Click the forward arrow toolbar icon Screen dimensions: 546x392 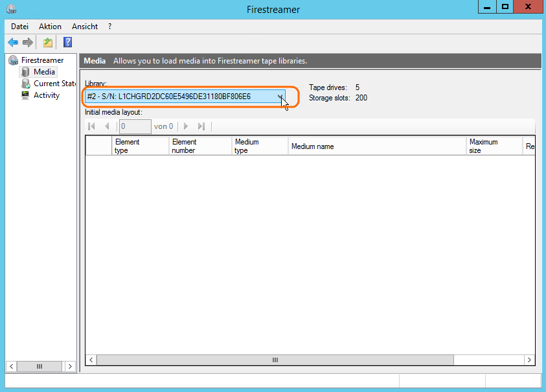click(28, 43)
